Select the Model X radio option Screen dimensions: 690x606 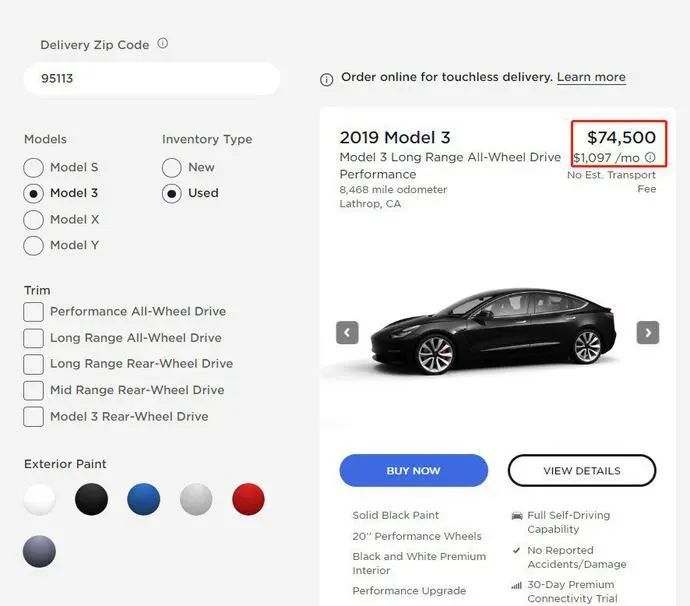(34, 219)
